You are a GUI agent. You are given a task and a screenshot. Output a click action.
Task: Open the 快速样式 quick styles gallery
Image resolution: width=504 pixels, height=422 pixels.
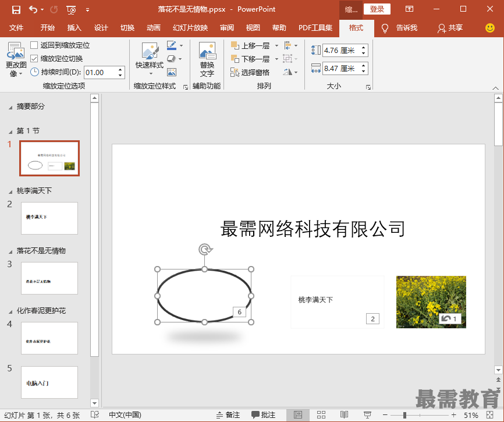[x=150, y=60]
